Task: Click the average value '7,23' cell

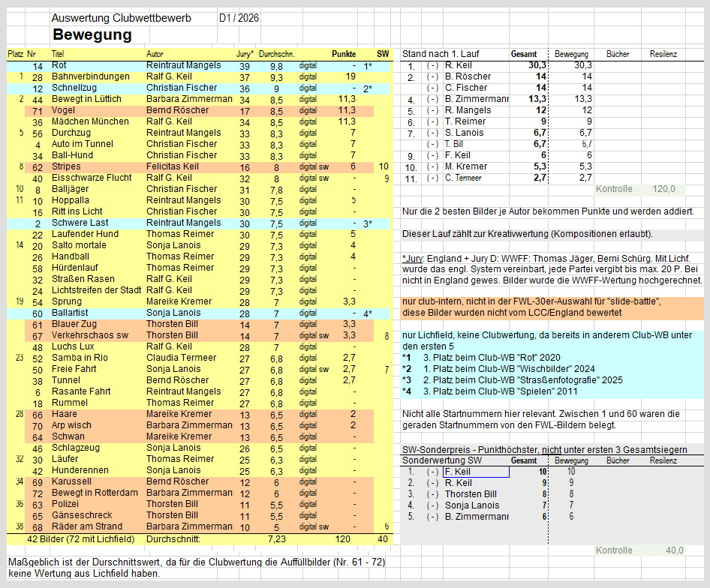Action: (277, 539)
